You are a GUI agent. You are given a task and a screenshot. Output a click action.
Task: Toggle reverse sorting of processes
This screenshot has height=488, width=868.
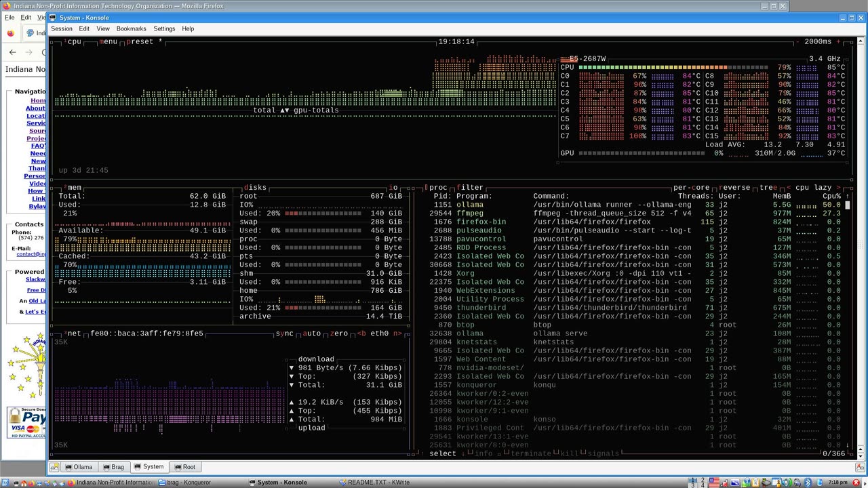click(x=734, y=188)
